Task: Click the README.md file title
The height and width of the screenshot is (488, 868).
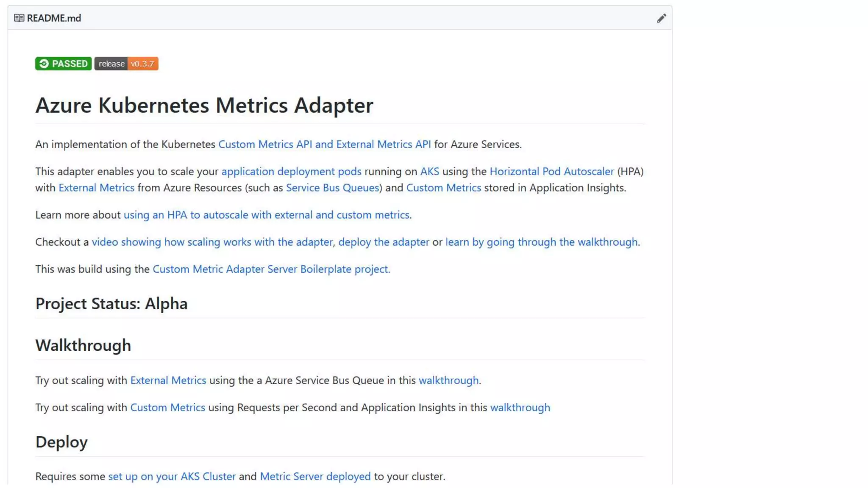Action: (54, 18)
